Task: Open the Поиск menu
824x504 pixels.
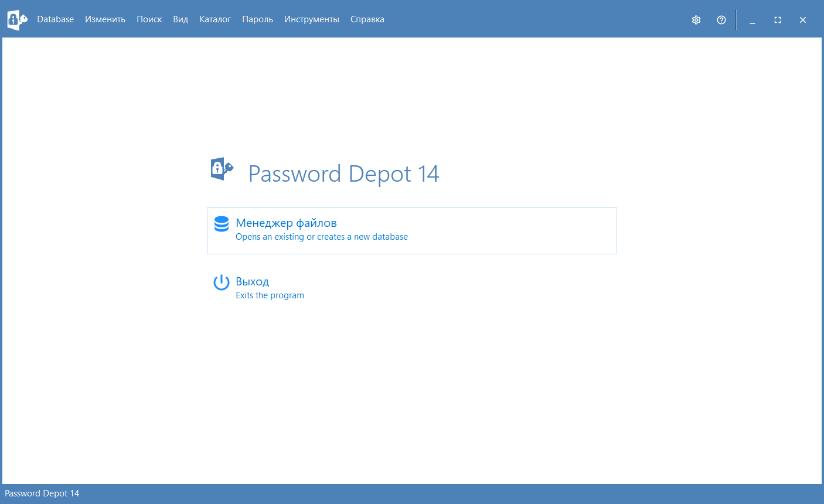Action: click(x=149, y=19)
